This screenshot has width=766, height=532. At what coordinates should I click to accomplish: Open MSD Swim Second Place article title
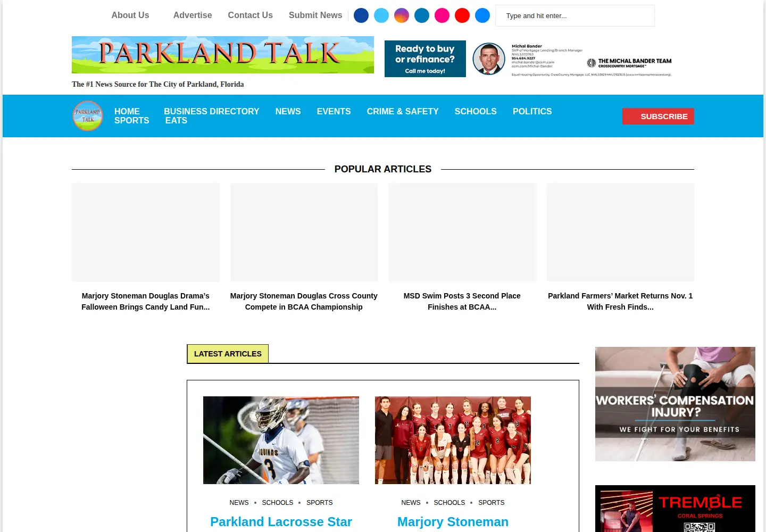pyautogui.click(x=462, y=301)
